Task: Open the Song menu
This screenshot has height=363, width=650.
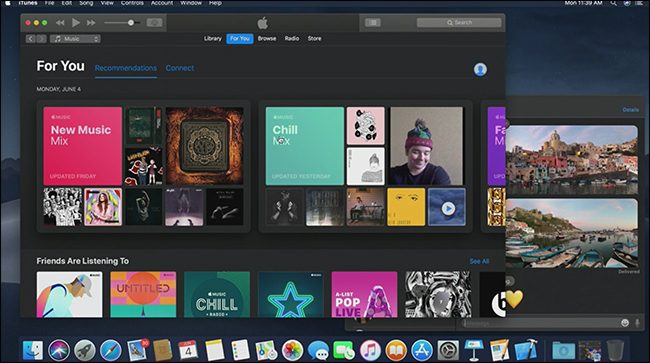Action: point(86,3)
